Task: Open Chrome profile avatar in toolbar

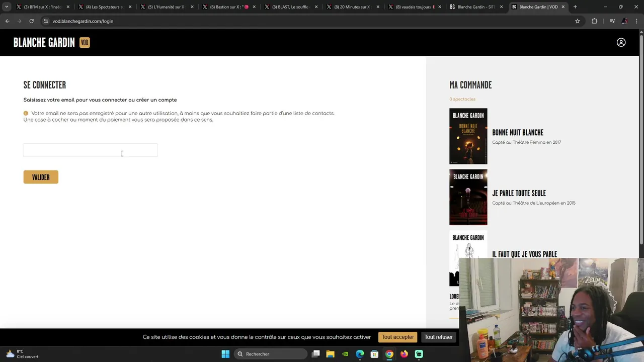Action: (x=624, y=21)
